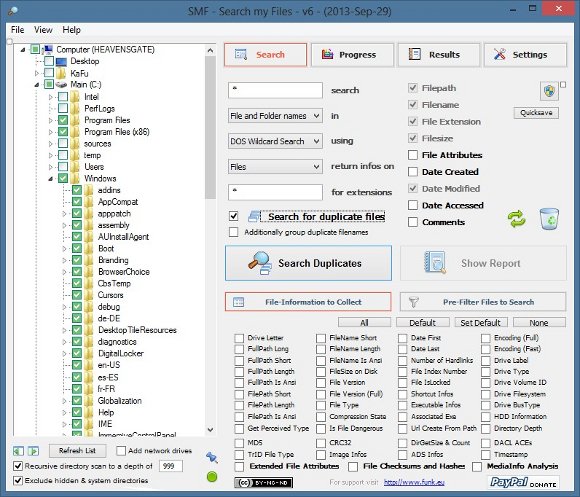The height and width of the screenshot is (497, 580).
Task: Click the Program Files folder icon
Action: coord(75,120)
